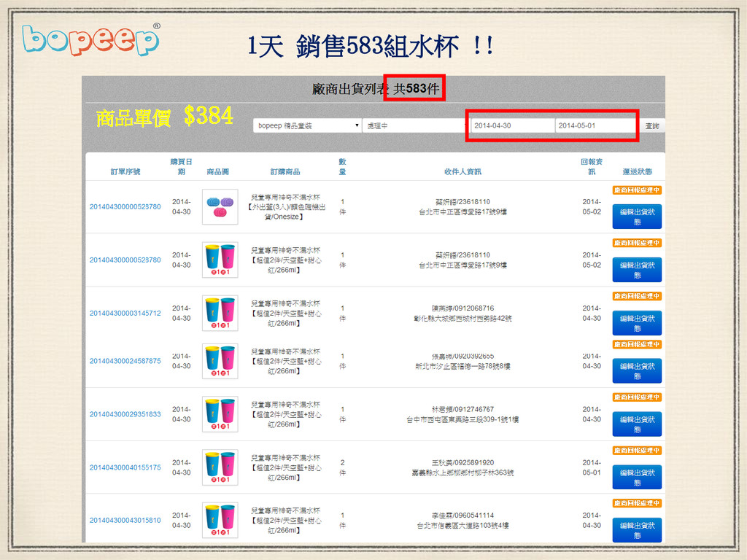
Task: Click recipient phone 0925891920 text
Action: tap(476, 463)
